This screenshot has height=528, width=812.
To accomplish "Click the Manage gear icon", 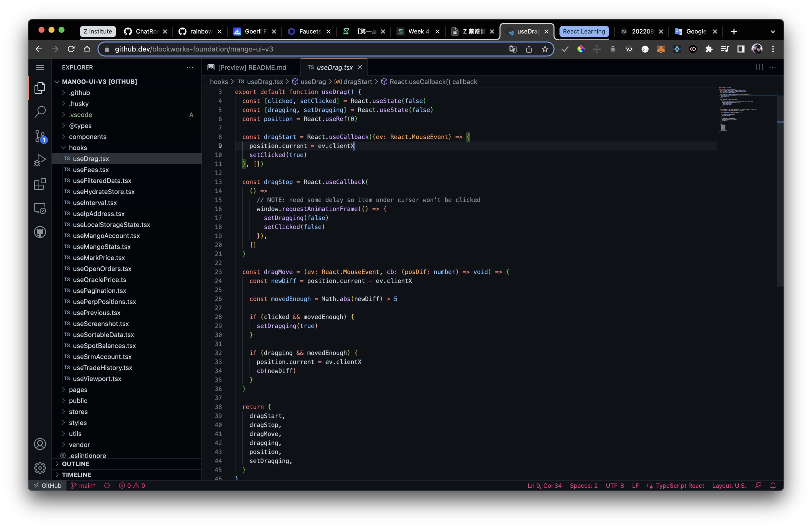I will coord(40,468).
